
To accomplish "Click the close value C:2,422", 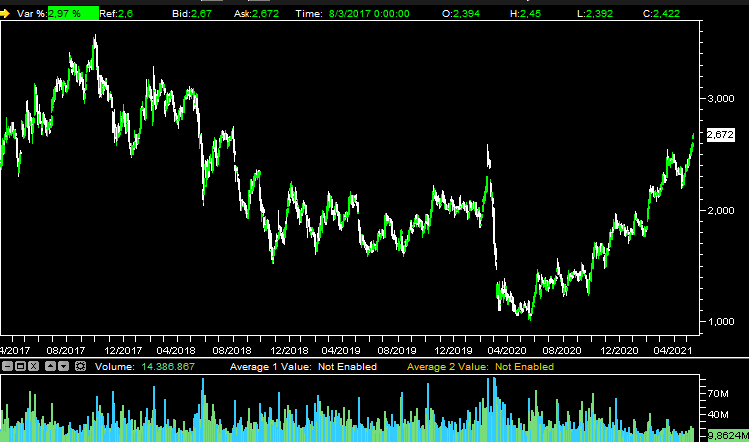I will click(661, 13).
